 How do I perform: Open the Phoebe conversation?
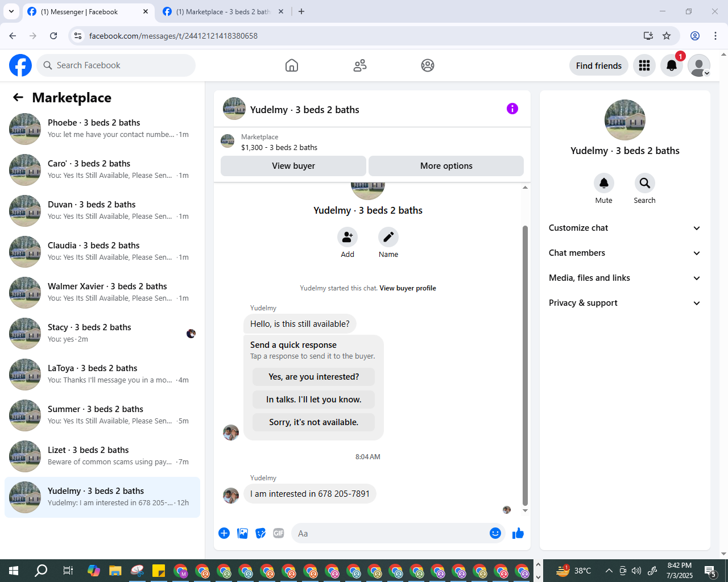(102, 129)
